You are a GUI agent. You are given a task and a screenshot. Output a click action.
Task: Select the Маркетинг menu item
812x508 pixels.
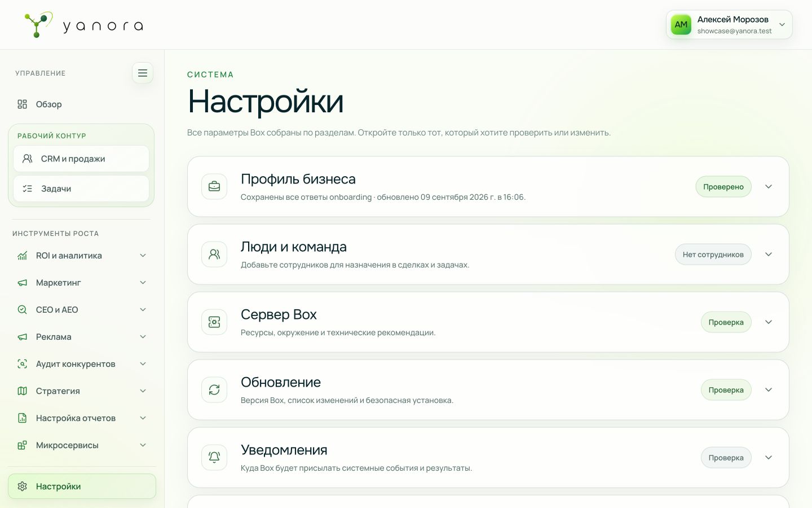(82, 283)
